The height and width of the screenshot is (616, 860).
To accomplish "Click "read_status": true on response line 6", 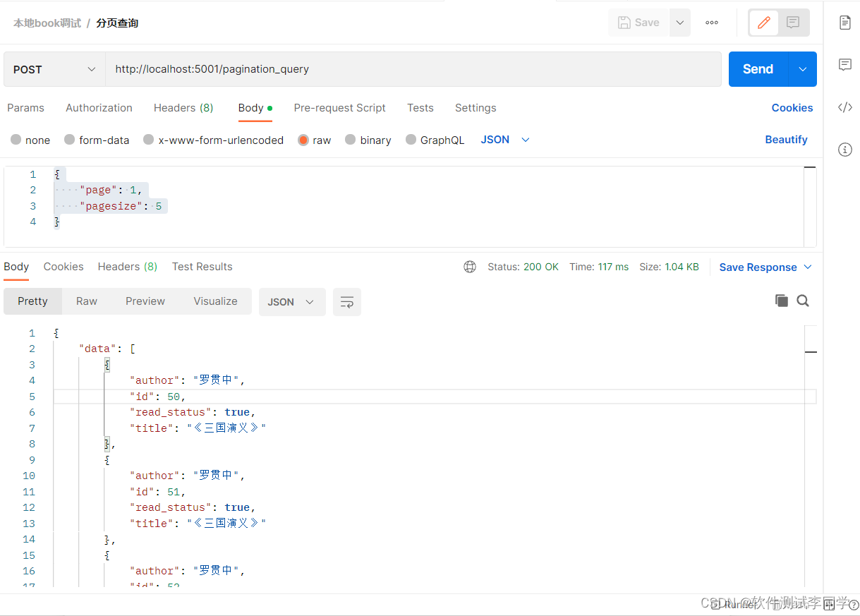I will [193, 412].
